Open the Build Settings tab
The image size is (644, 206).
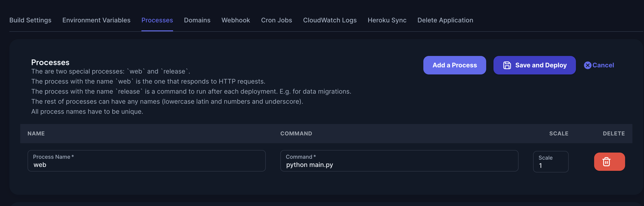click(x=30, y=20)
